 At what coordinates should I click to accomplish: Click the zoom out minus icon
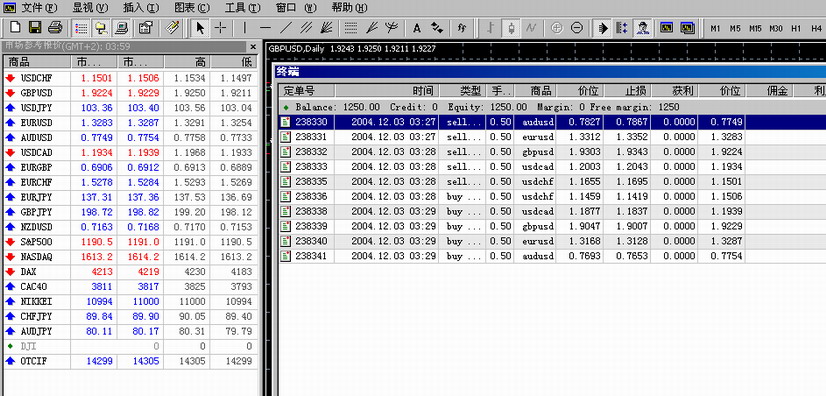(x=577, y=28)
